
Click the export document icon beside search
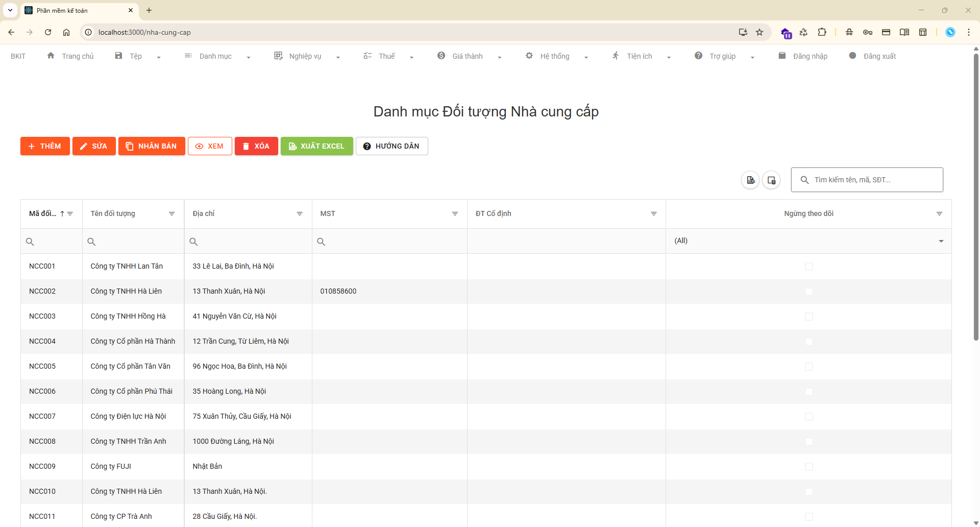pyautogui.click(x=750, y=180)
